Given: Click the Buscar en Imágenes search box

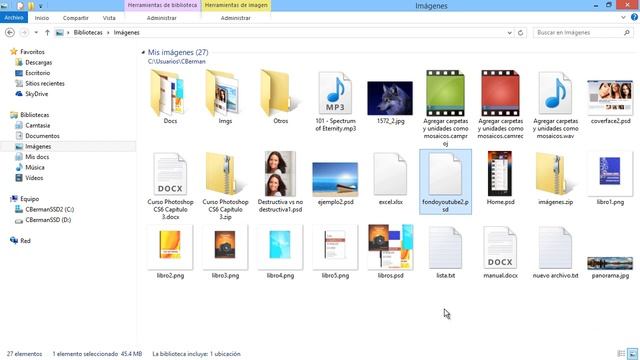Looking at the screenshot, I should pyautogui.click(x=583, y=33).
